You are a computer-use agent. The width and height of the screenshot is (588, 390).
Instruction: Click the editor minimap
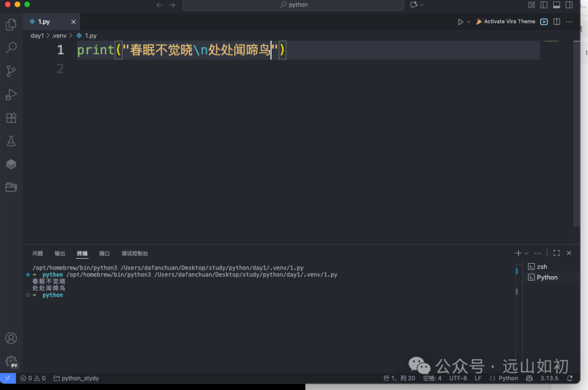551,41
